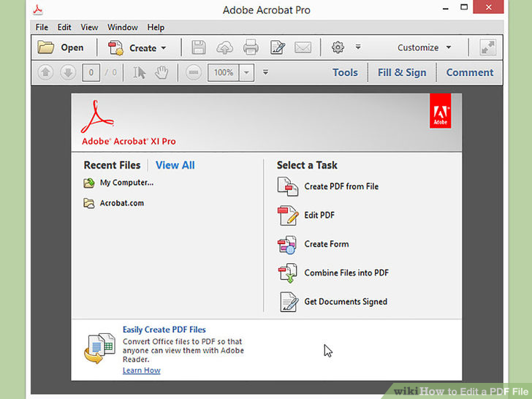Screen dimensions: 532x399
Task: Click the Edit PDF pencil icon
Action: click(x=288, y=215)
